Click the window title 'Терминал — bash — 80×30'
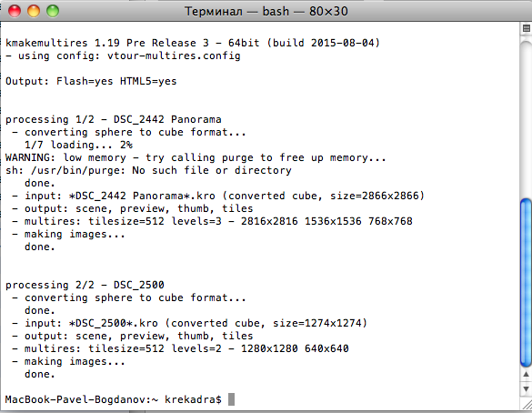Image resolution: width=532 pixels, height=413 pixels. (x=266, y=11)
